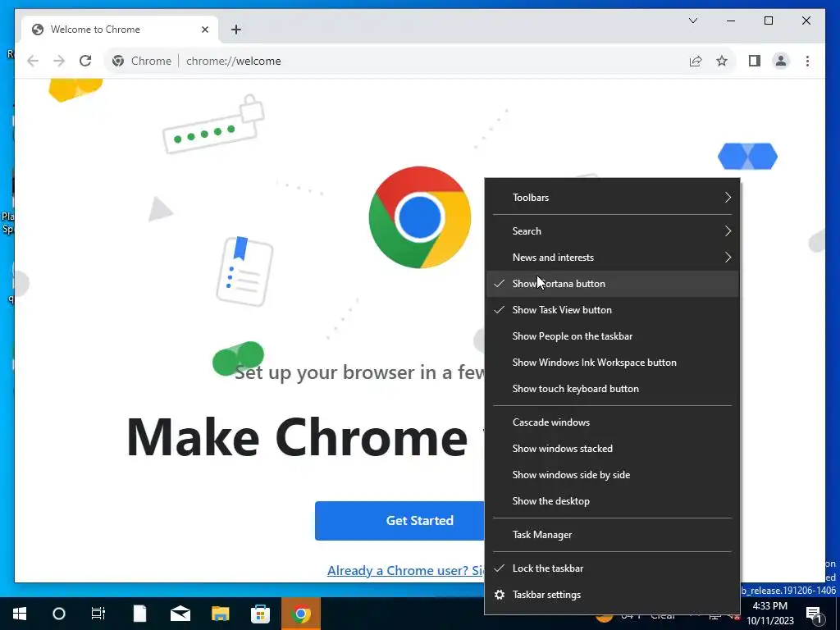This screenshot has width=840, height=630.
Task: Enable Show People on the taskbar
Action: tap(612, 336)
